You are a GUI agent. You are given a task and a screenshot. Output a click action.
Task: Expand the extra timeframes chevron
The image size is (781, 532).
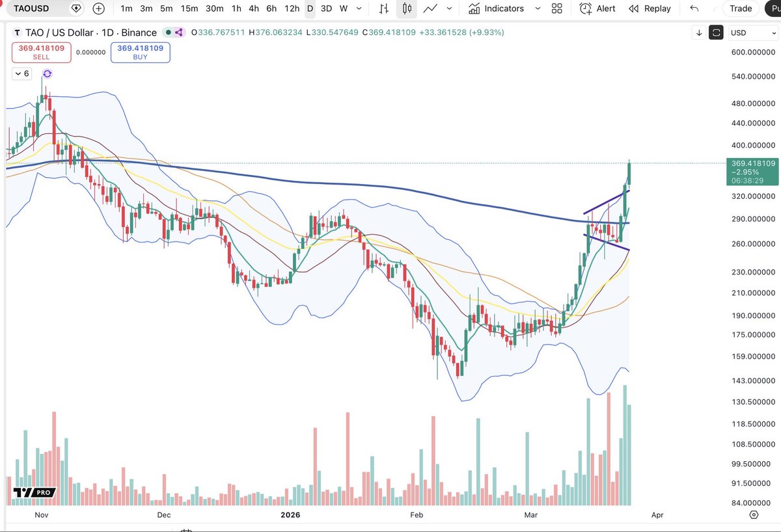pos(358,8)
